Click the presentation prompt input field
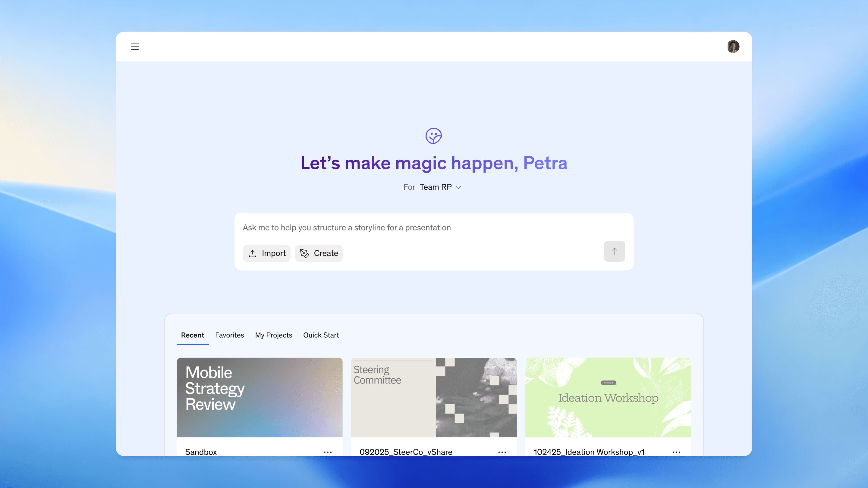The image size is (868, 488). pyautogui.click(x=418, y=228)
